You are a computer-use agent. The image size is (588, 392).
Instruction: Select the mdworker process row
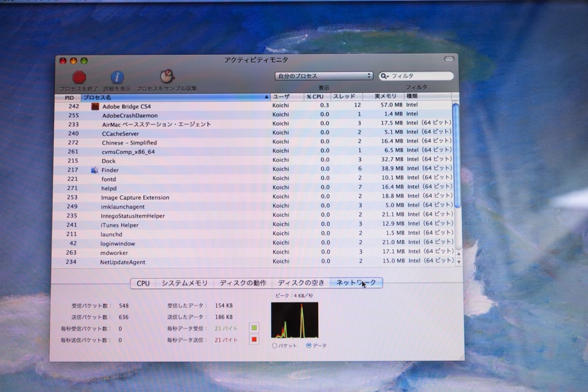pyautogui.click(x=253, y=253)
